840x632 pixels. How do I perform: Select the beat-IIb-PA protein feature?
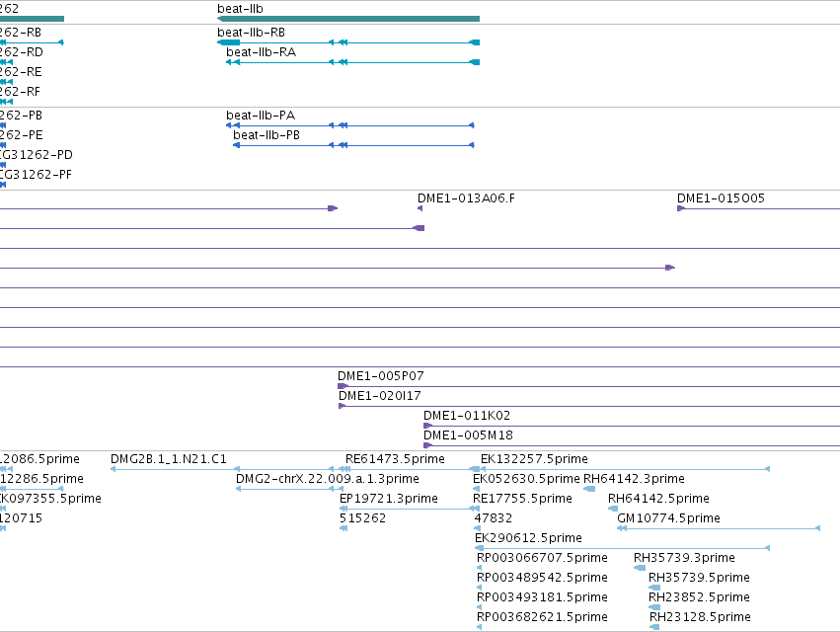(349, 125)
